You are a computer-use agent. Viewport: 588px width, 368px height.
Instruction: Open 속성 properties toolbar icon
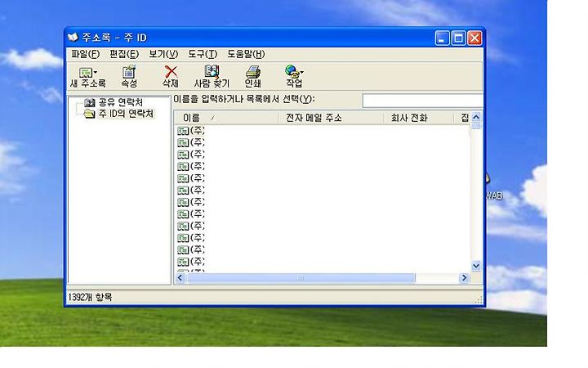(129, 71)
